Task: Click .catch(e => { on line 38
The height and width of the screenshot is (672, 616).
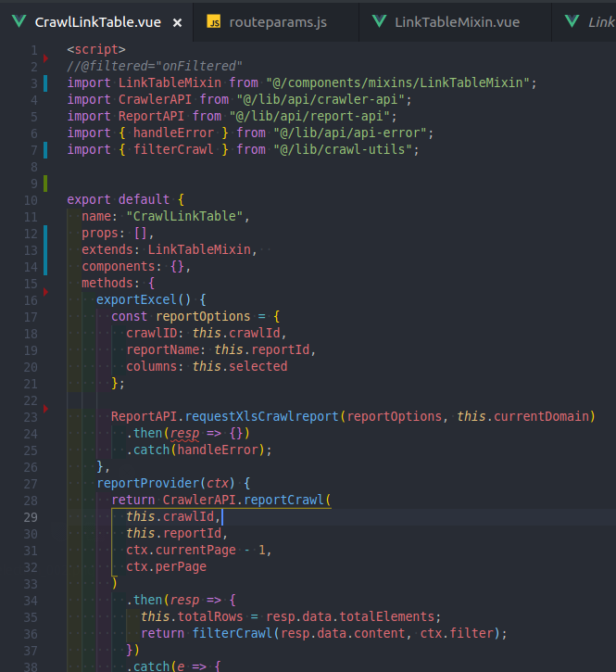Action: click(x=173, y=666)
